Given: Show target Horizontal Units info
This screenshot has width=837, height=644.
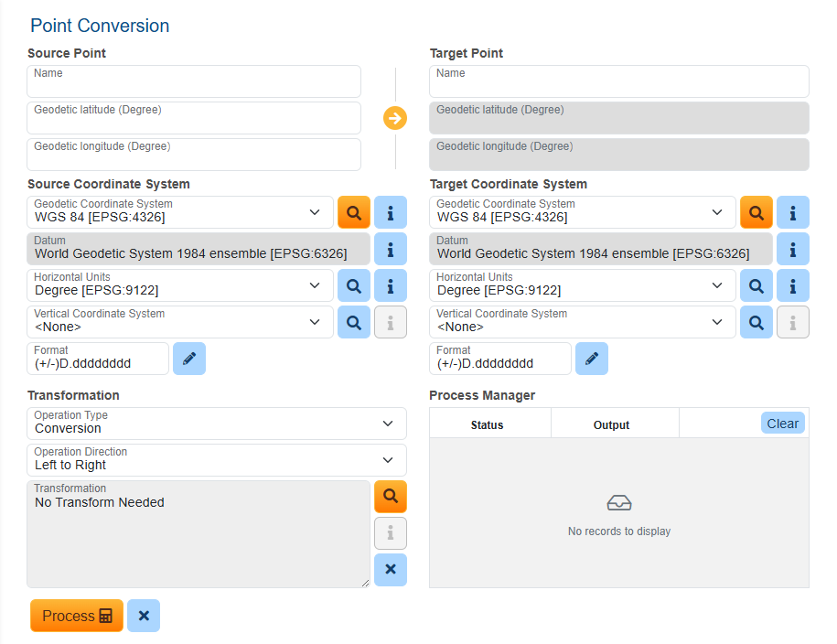Looking at the screenshot, I should 793,285.
